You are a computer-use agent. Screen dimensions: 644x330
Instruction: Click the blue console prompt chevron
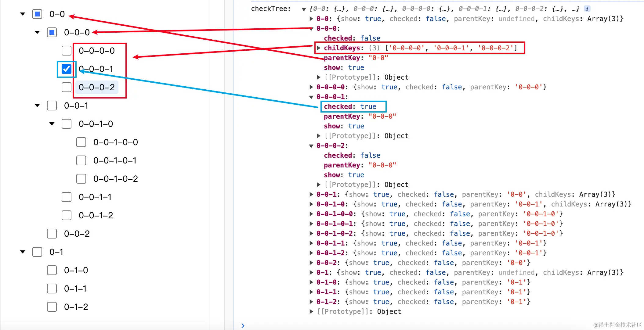(243, 325)
